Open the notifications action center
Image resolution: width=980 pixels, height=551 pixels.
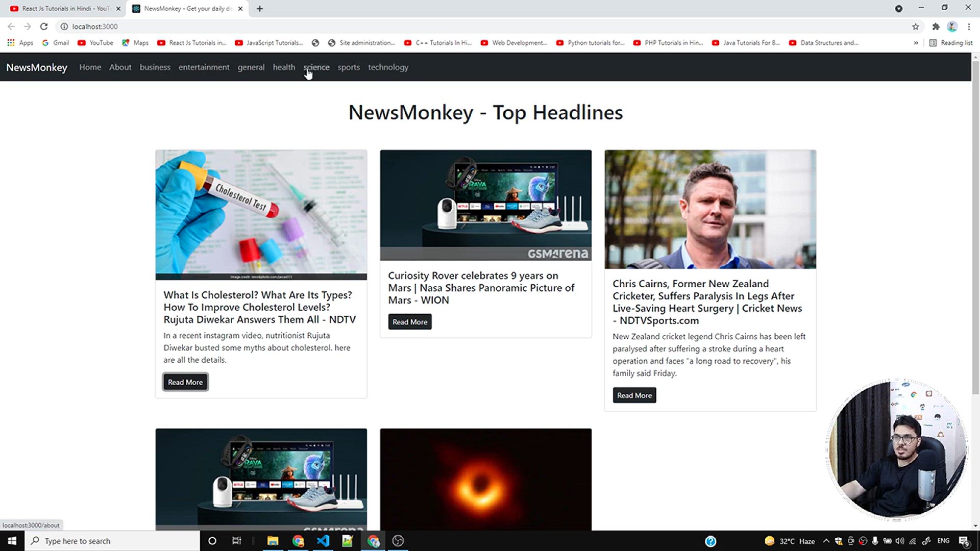point(964,541)
